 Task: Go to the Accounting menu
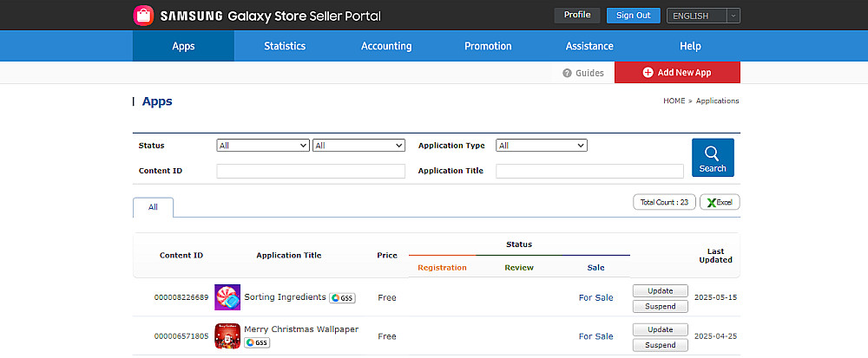tap(386, 46)
